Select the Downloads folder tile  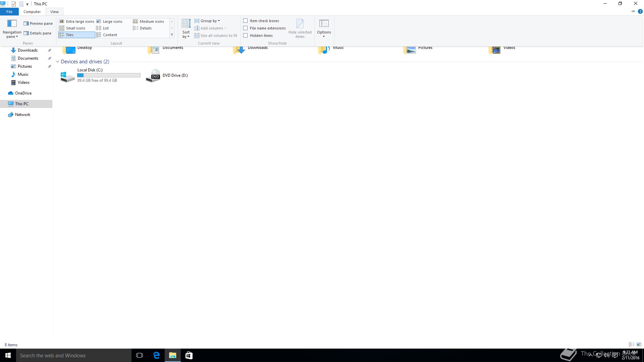250,50
